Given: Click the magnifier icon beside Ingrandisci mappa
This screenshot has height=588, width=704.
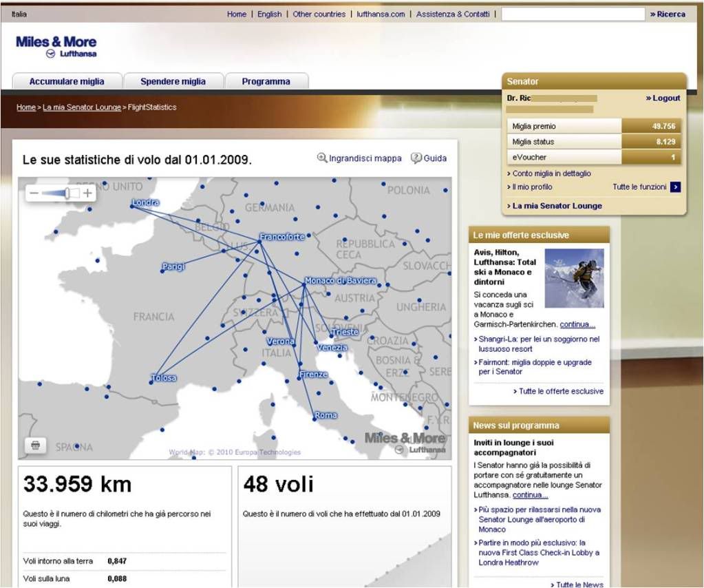Looking at the screenshot, I should 322,158.
